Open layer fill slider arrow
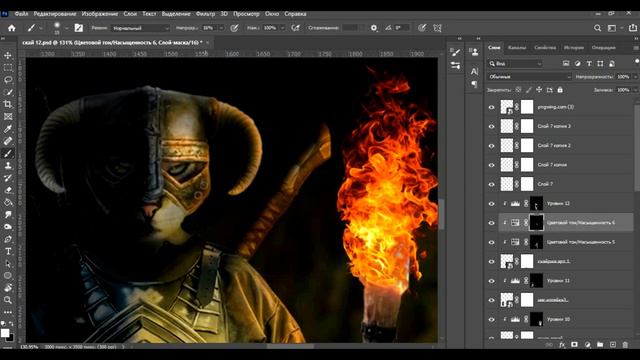The image size is (640, 360). (635, 90)
